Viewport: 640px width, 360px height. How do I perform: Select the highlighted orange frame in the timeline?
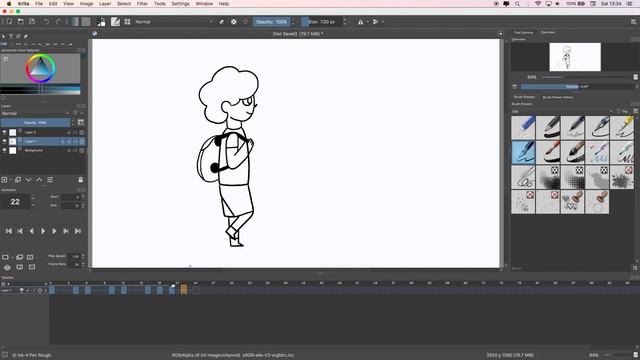tap(184, 290)
